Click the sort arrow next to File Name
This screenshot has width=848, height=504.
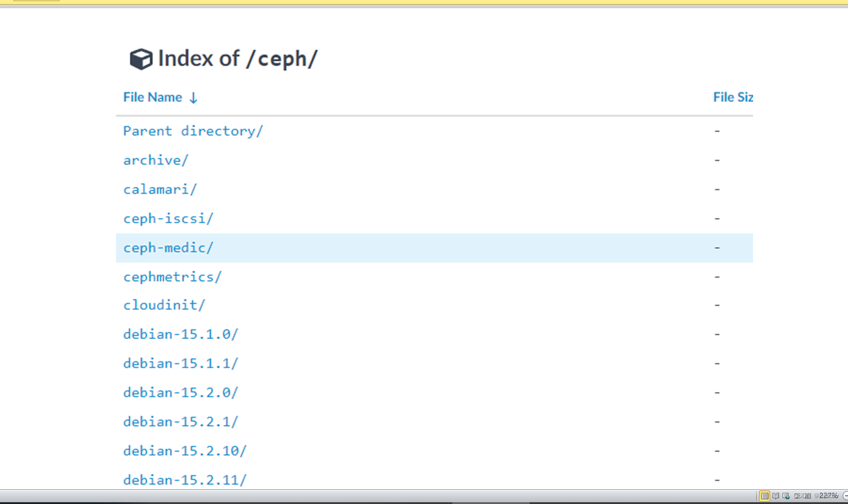coord(193,98)
